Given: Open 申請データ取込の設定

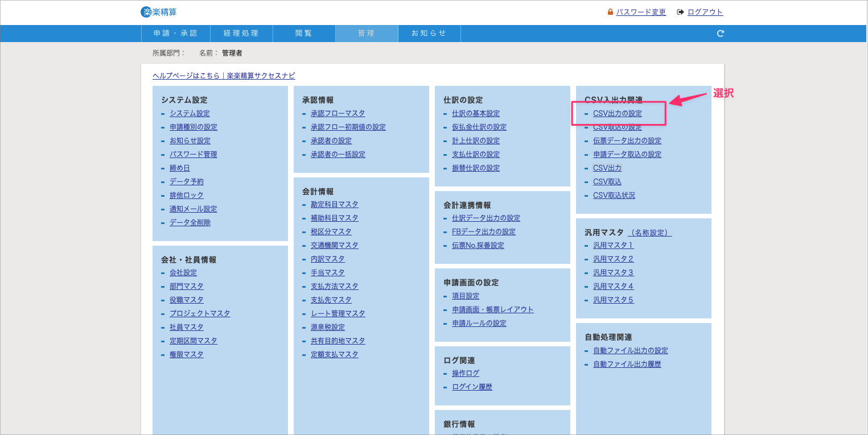Looking at the screenshot, I should pos(627,155).
